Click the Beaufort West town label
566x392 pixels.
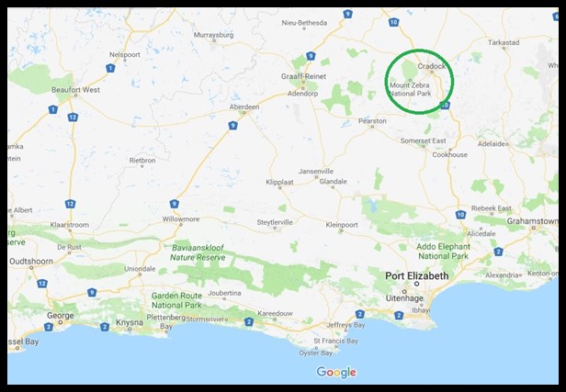[x=75, y=90]
